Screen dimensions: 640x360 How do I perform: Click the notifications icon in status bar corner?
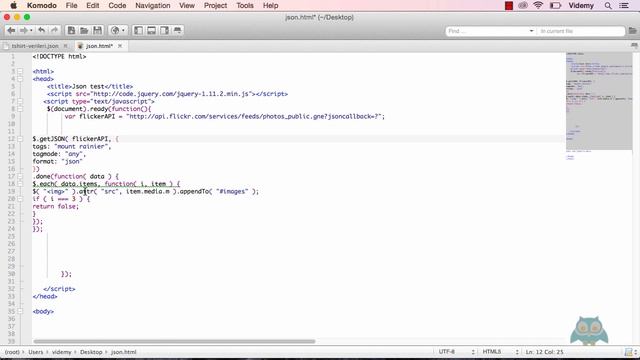pyautogui.click(x=629, y=352)
